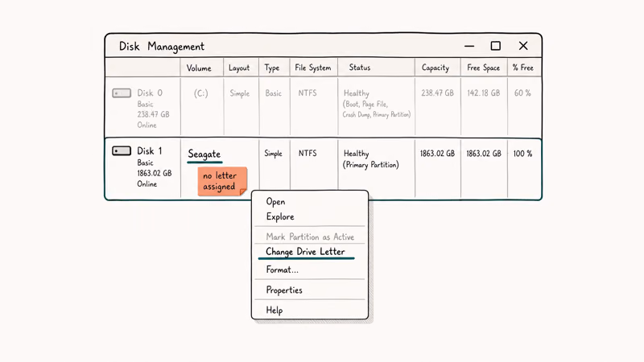Click the % Free column header

pyautogui.click(x=522, y=68)
